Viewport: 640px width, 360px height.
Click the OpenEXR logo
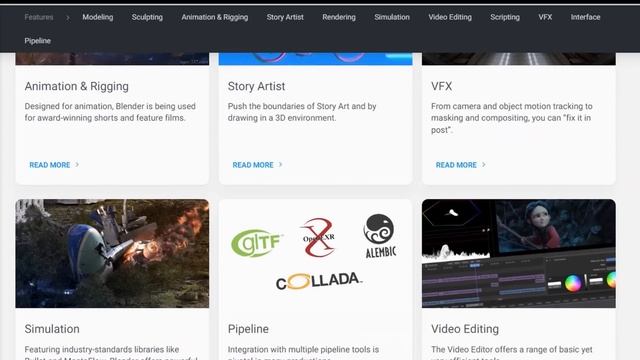(318, 238)
